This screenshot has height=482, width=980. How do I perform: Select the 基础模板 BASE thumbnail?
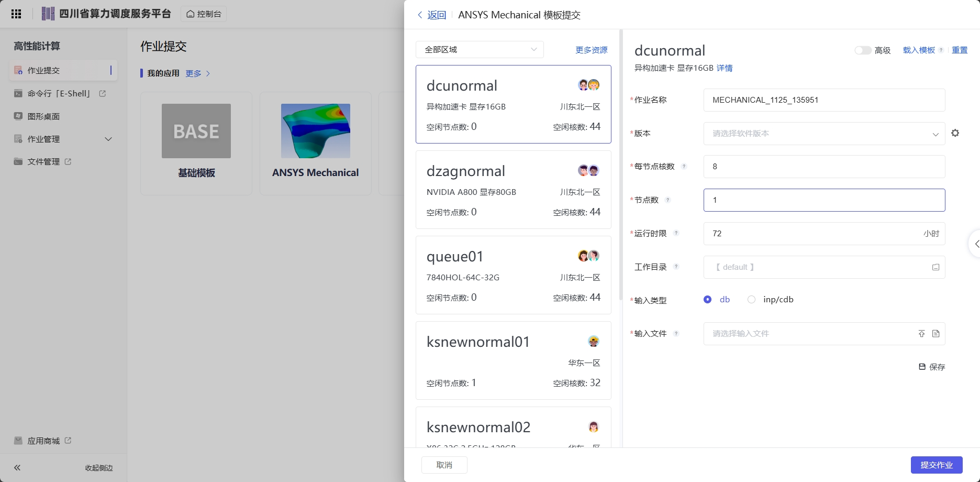196,131
